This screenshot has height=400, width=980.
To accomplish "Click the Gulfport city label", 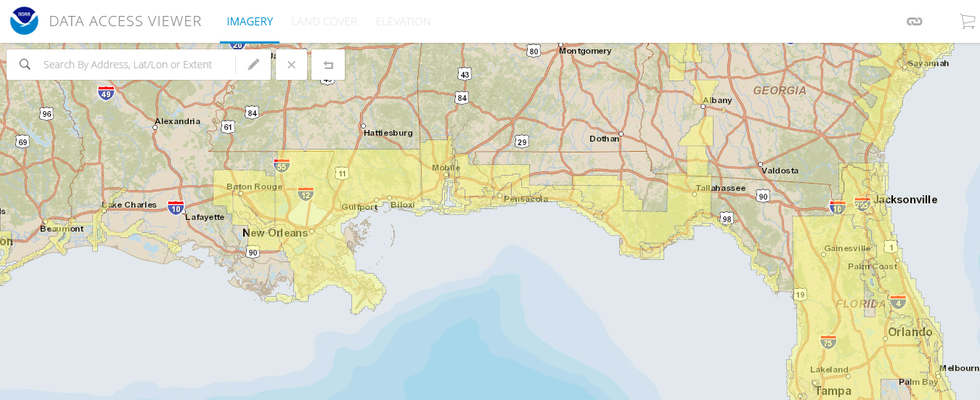I will tap(360, 207).
